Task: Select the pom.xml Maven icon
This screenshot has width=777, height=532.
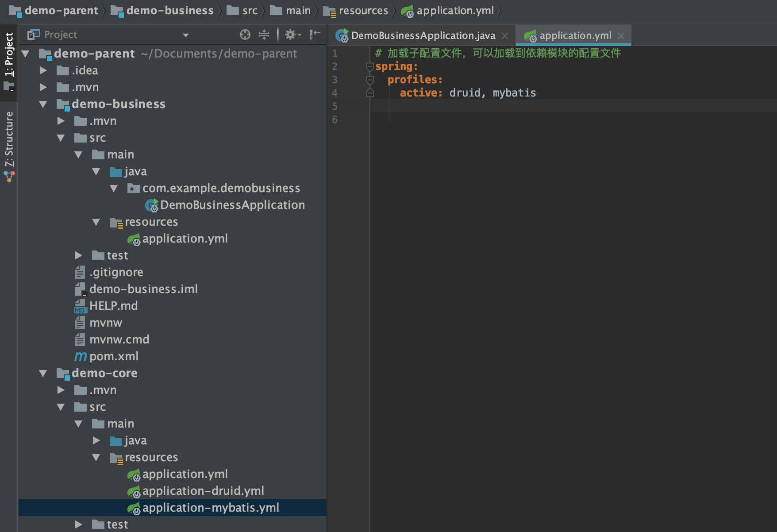Action: 80,356
